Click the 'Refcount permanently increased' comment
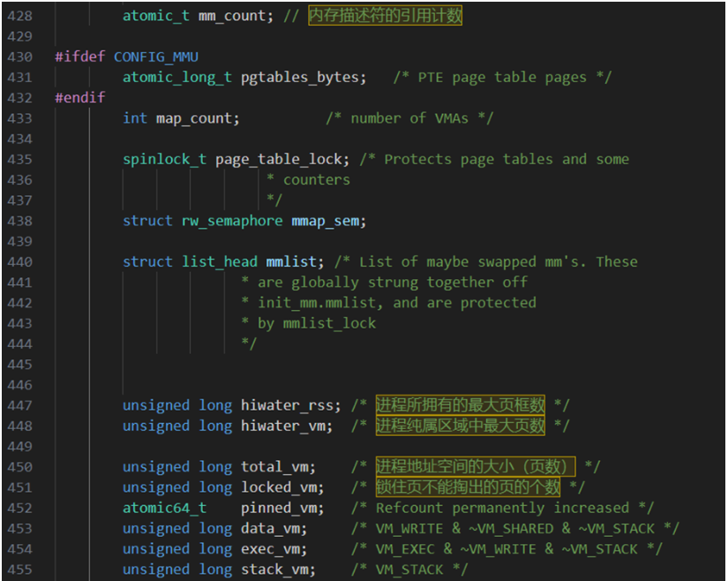This screenshot has height=581, width=728. (x=502, y=508)
